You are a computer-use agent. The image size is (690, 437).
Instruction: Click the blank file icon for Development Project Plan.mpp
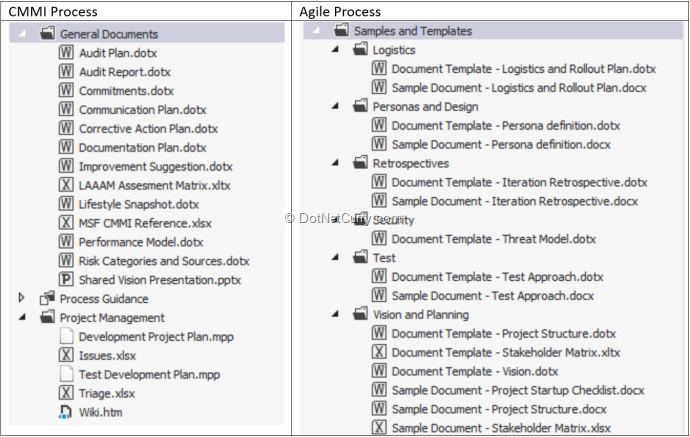[x=66, y=336]
